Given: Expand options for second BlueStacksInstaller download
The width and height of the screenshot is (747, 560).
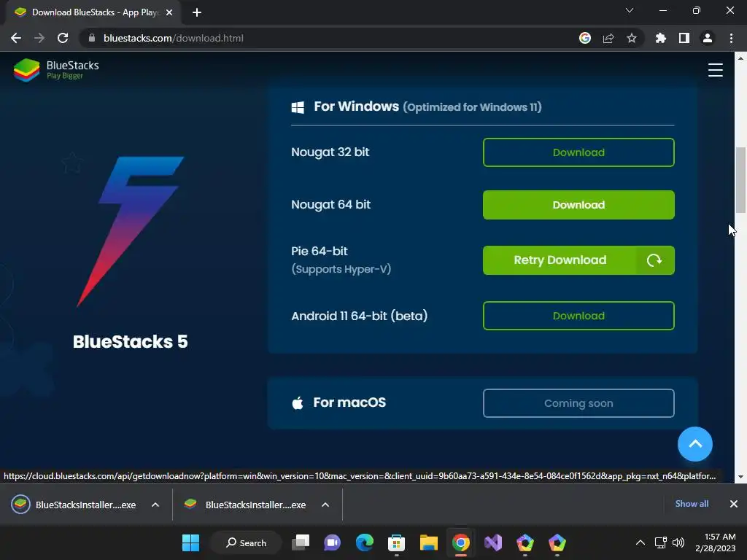Looking at the screenshot, I should (x=325, y=505).
